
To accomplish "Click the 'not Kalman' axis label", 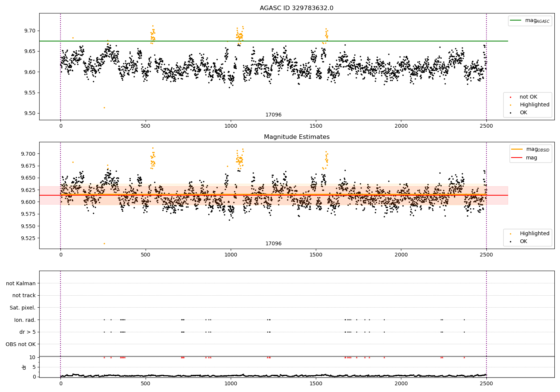I will pyautogui.click(x=21, y=283).
